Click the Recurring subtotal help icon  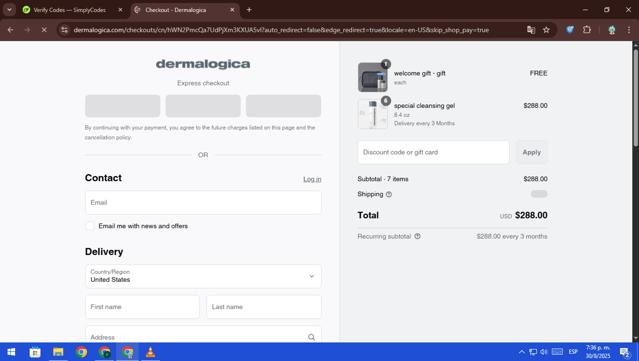pos(417,236)
